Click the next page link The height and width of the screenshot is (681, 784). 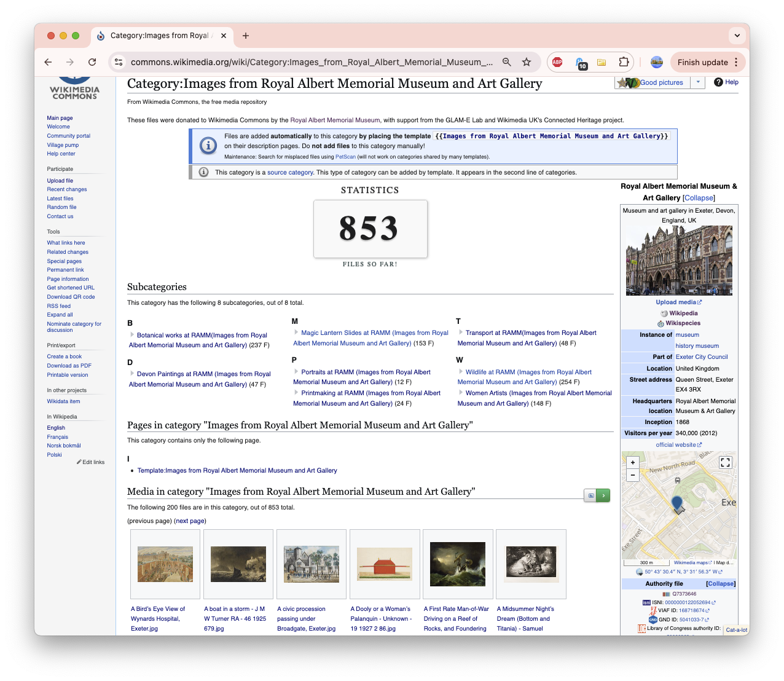(190, 521)
